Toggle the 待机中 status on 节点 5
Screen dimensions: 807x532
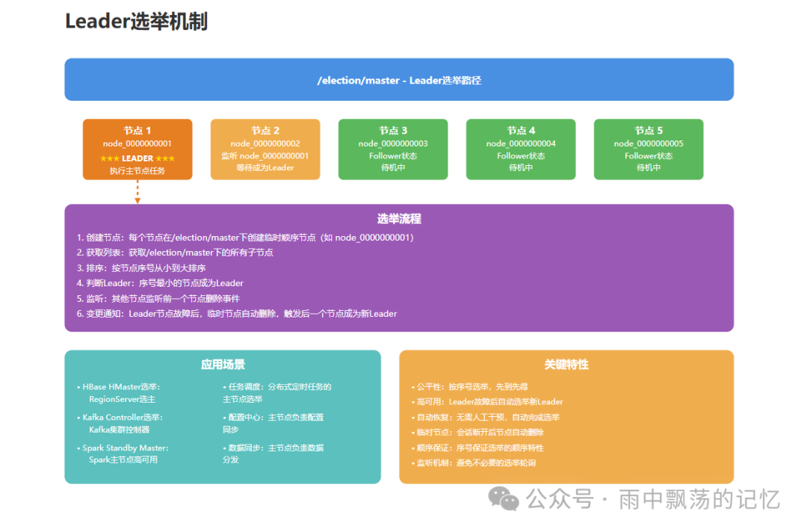click(649, 167)
